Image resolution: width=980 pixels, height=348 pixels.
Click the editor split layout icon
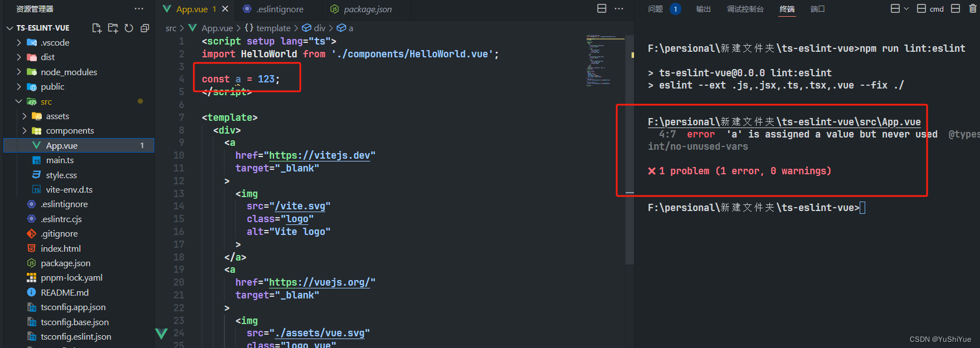[x=602, y=8]
